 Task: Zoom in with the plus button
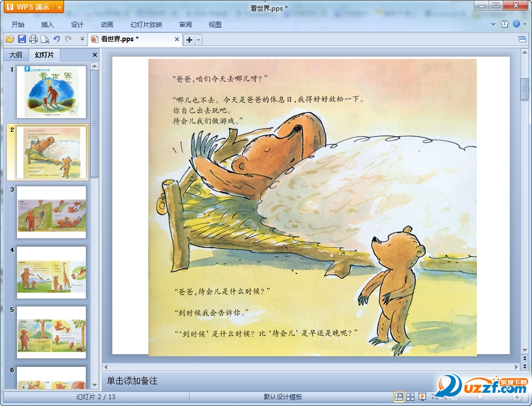pyautogui.click(x=517, y=397)
